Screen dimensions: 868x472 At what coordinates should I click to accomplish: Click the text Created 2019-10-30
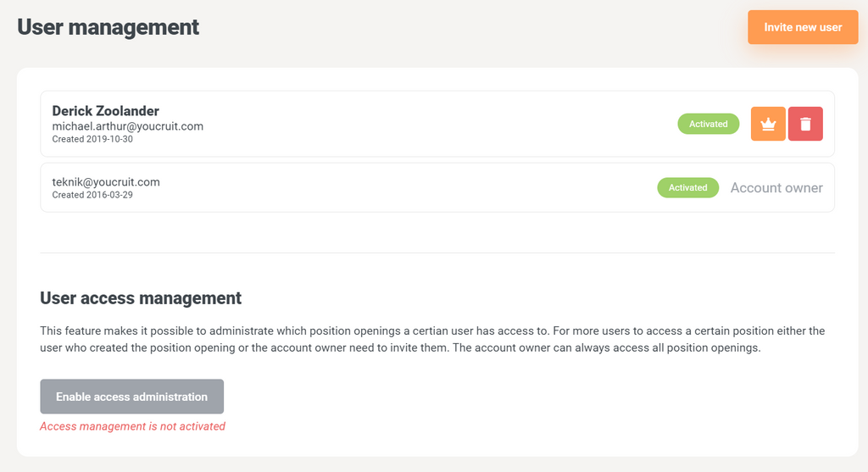click(92, 140)
